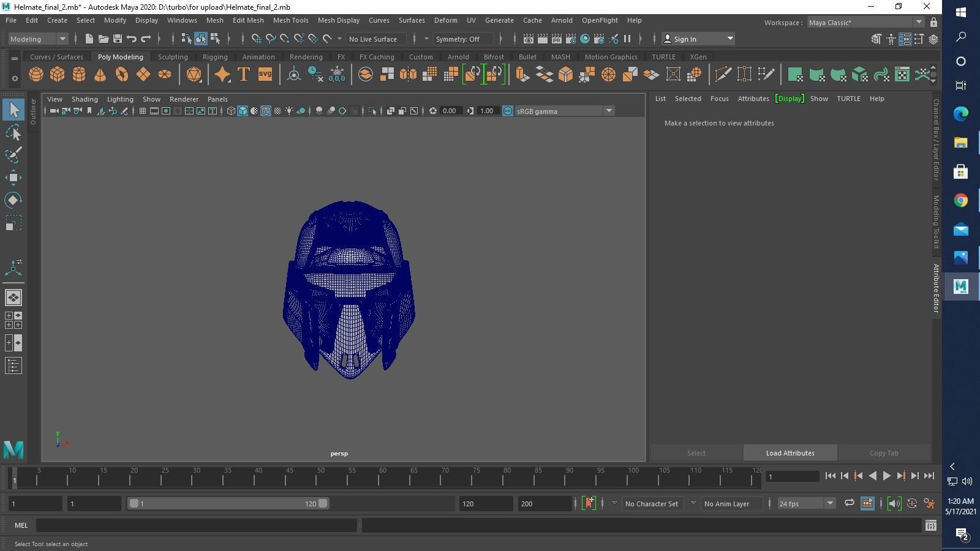The image size is (980, 551).
Task: Activate the Lasso Select tool
Action: coord(13,133)
